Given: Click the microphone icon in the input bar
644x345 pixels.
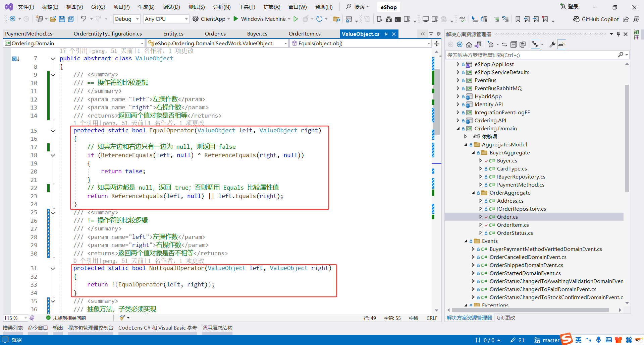Looking at the screenshot, I should coord(599,340).
